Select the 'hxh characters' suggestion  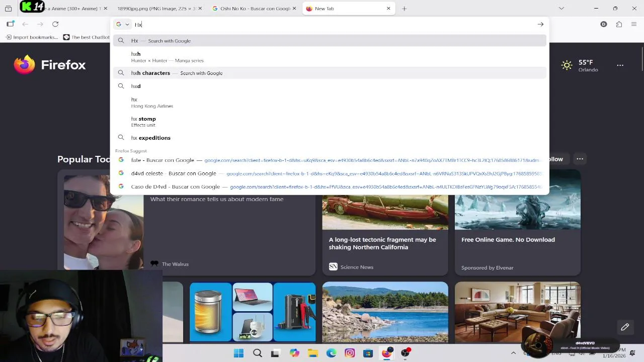coord(330,73)
